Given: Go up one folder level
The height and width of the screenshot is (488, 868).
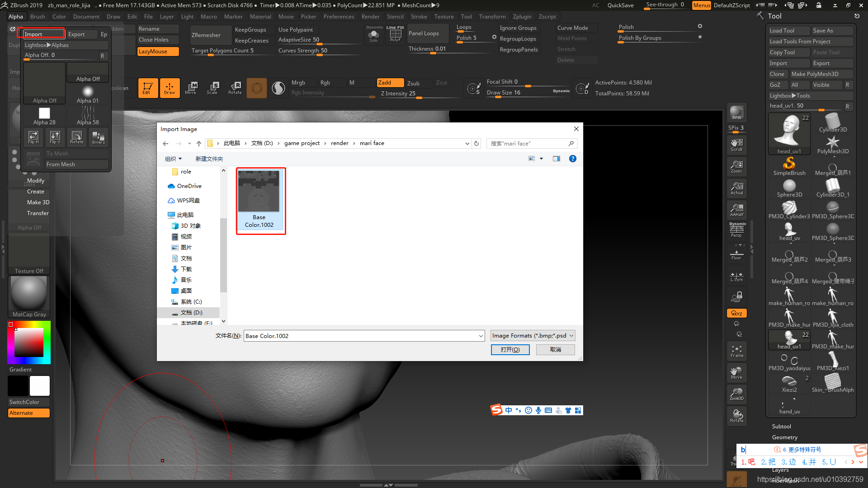Looking at the screenshot, I should pyautogui.click(x=199, y=144).
